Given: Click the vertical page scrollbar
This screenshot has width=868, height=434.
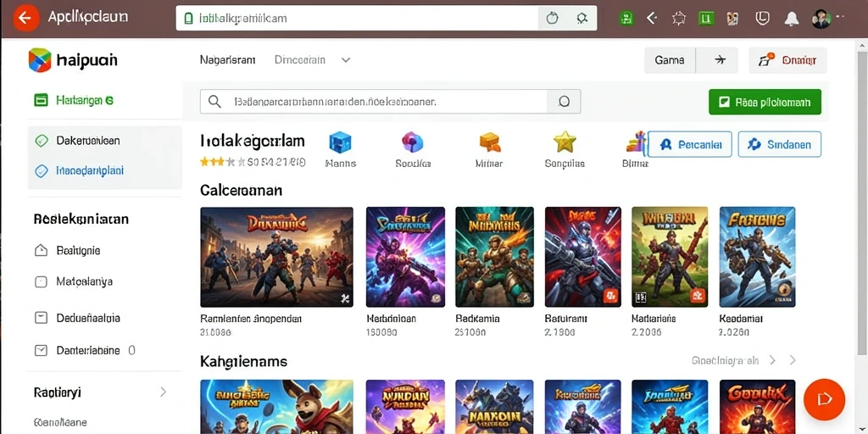Looking at the screenshot, I should tap(862, 203).
